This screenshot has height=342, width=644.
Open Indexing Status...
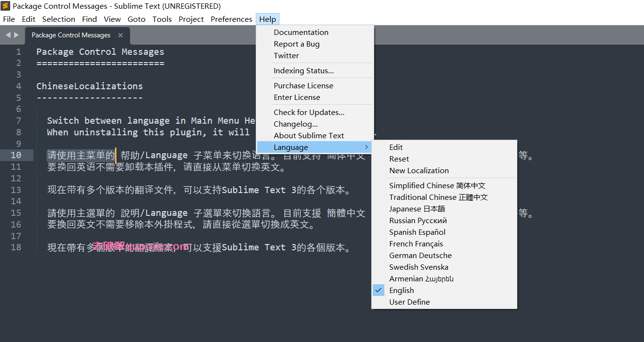pos(315,70)
